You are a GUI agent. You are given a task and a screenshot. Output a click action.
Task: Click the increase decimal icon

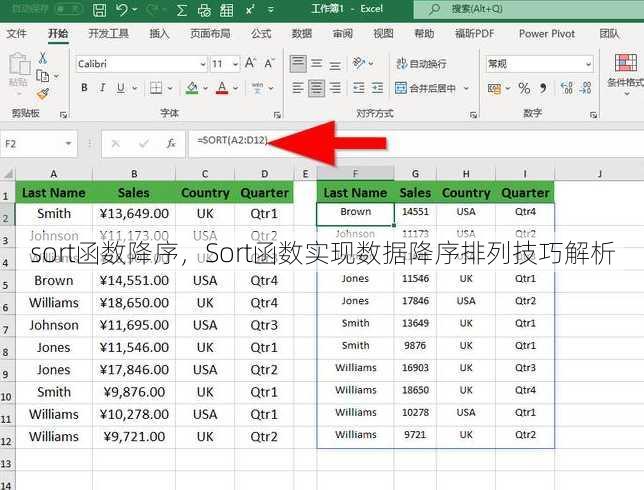567,88
